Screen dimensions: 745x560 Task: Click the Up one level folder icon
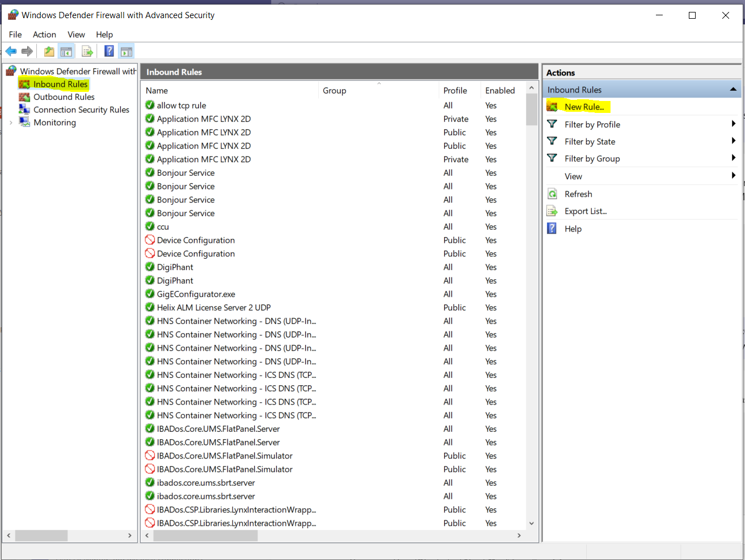[x=49, y=52]
